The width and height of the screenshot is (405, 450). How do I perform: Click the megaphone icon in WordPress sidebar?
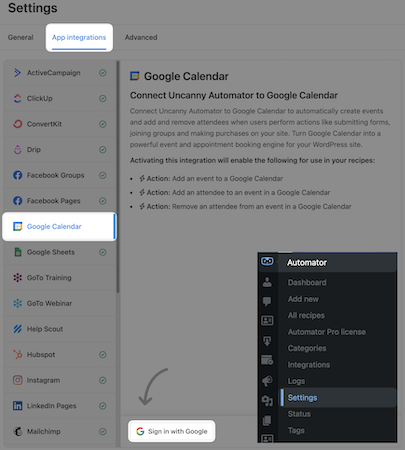tap(267, 380)
